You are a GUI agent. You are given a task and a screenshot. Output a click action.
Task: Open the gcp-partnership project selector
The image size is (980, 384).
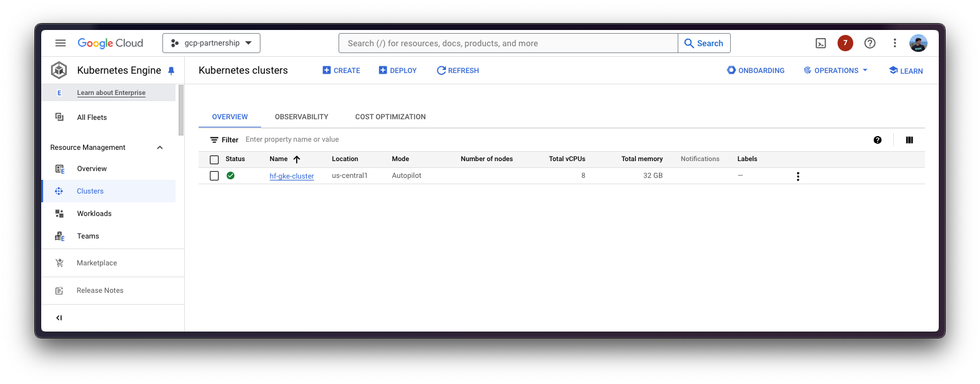[x=211, y=43]
